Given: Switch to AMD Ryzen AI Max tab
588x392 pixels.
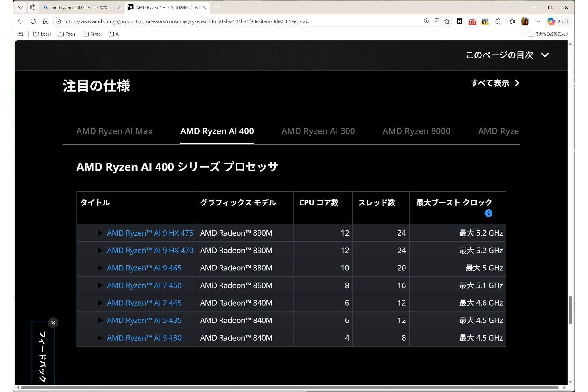Looking at the screenshot, I should (x=114, y=131).
